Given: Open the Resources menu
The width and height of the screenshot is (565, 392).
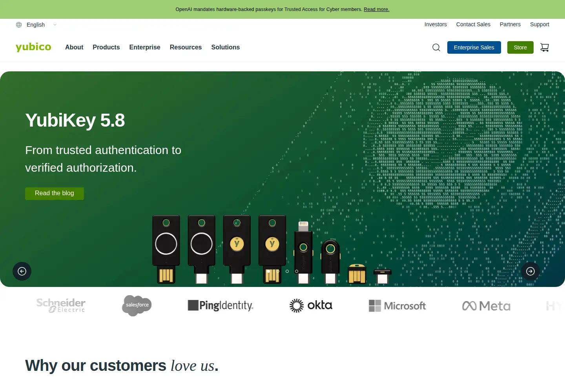Looking at the screenshot, I should pos(186,47).
